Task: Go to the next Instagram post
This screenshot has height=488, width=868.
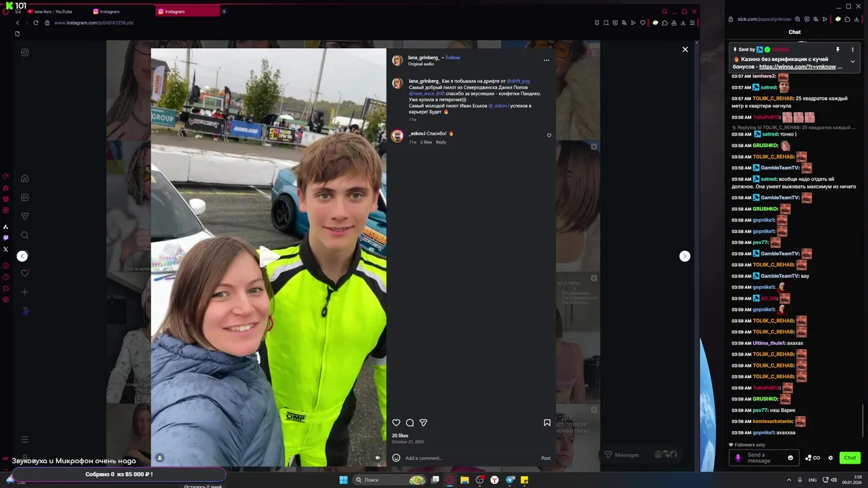Action: (685, 256)
